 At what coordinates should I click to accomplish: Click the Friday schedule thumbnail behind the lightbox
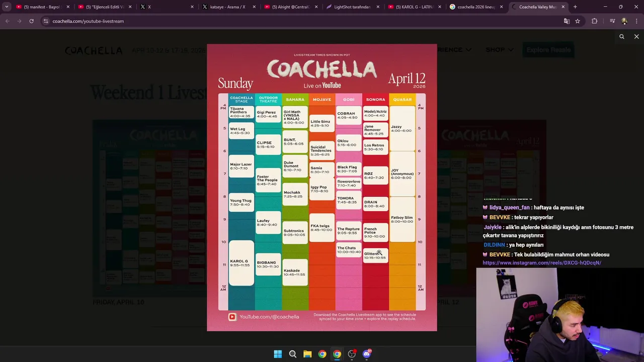point(149,208)
